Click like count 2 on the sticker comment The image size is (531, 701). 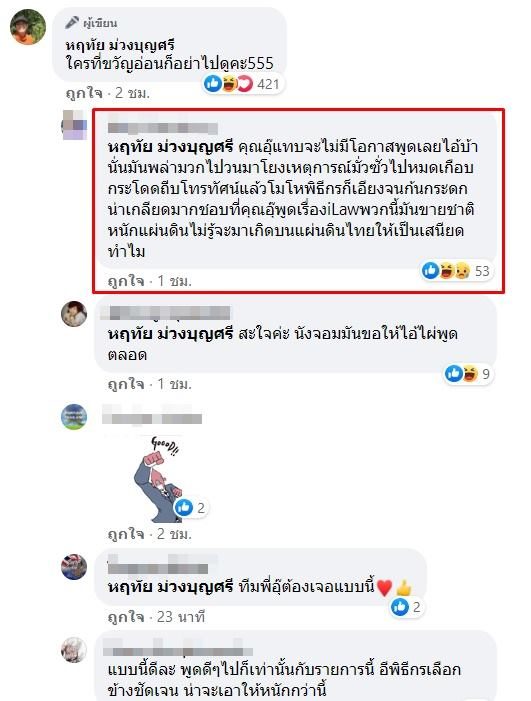tap(190, 507)
